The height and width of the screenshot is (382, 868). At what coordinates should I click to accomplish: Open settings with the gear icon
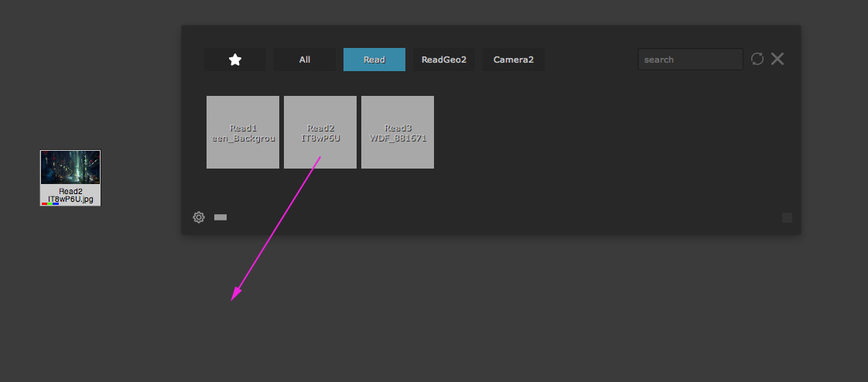point(199,217)
